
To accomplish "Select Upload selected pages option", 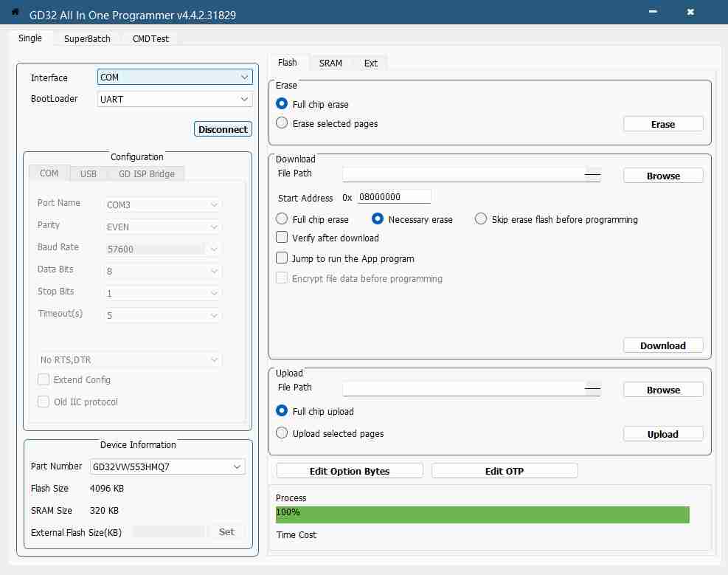I will point(282,433).
